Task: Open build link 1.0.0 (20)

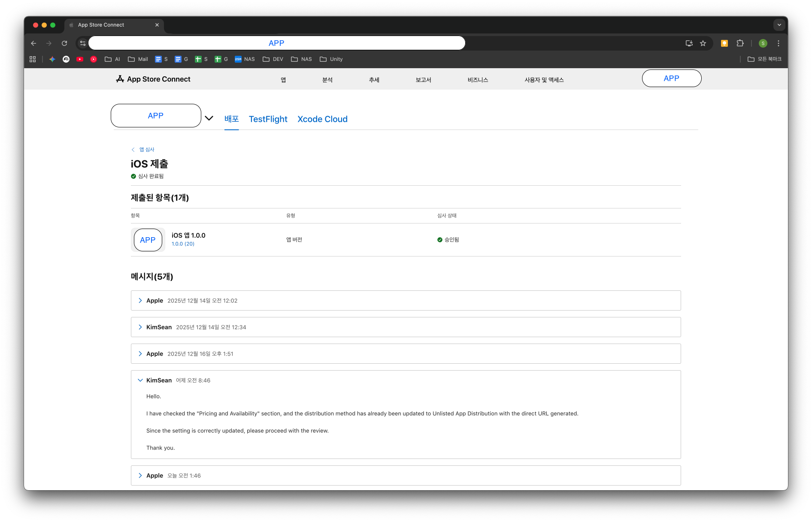Action: [x=183, y=244]
